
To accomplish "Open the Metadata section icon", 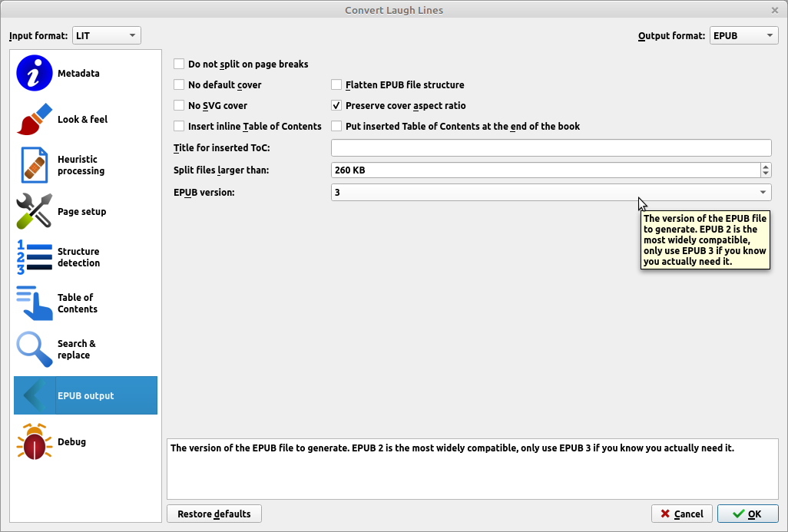I will coord(35,74).
